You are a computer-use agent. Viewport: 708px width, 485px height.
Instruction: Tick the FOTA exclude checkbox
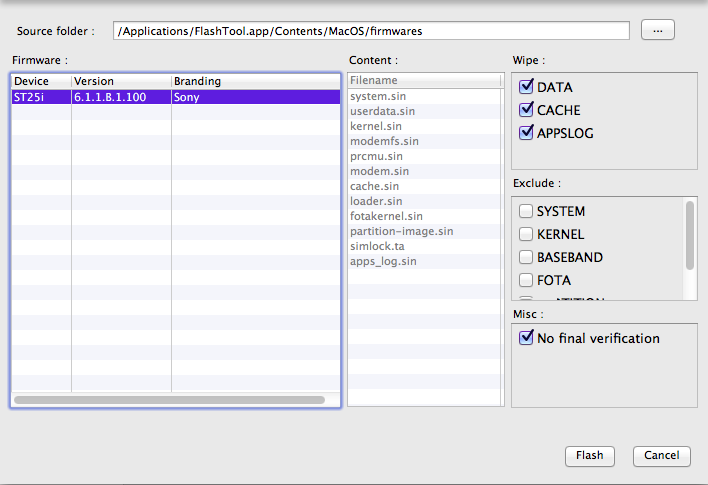(526, 280)
